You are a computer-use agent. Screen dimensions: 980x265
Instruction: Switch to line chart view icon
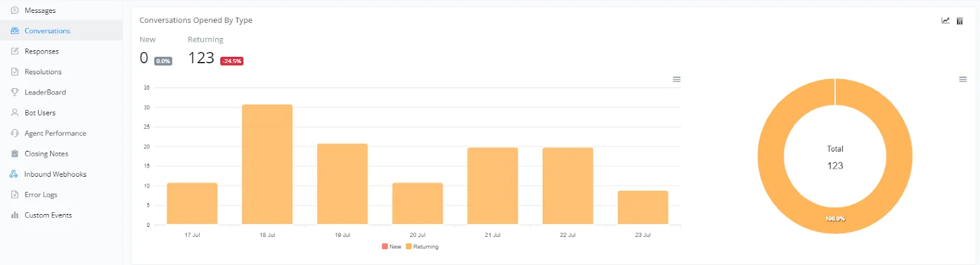[x=946, y=20]
